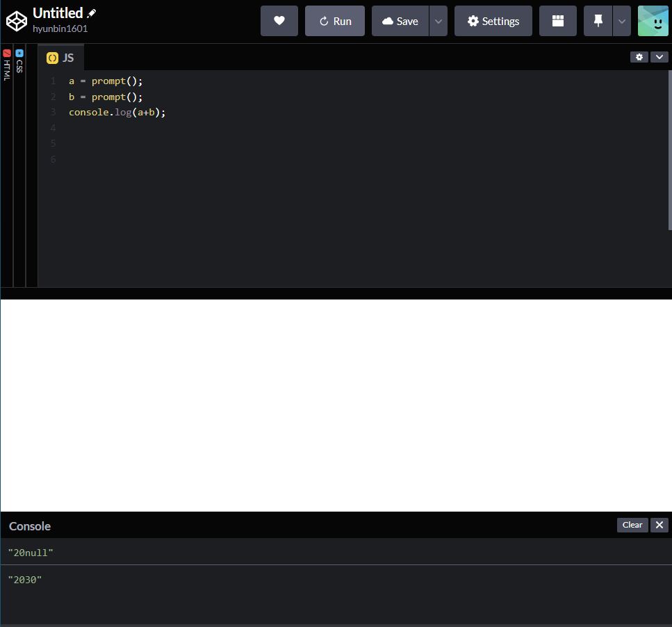Save the pen
The height and width of the screenshot is (627, 672).
[400, 21]
